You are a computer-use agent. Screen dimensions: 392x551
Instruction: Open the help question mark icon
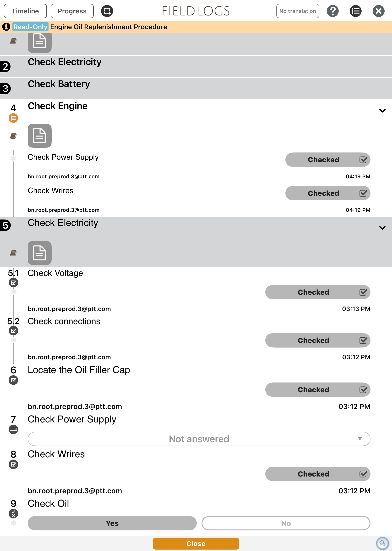pos(332,11)
